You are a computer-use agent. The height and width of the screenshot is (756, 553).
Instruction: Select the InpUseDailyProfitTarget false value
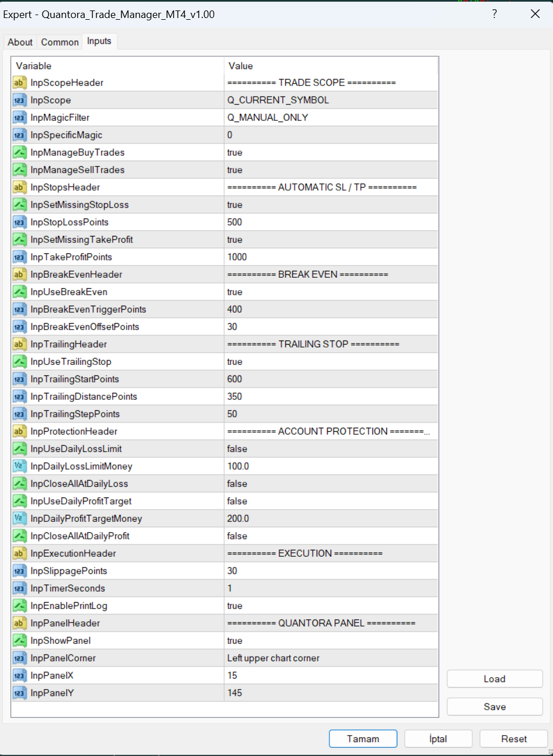[237, 501]
